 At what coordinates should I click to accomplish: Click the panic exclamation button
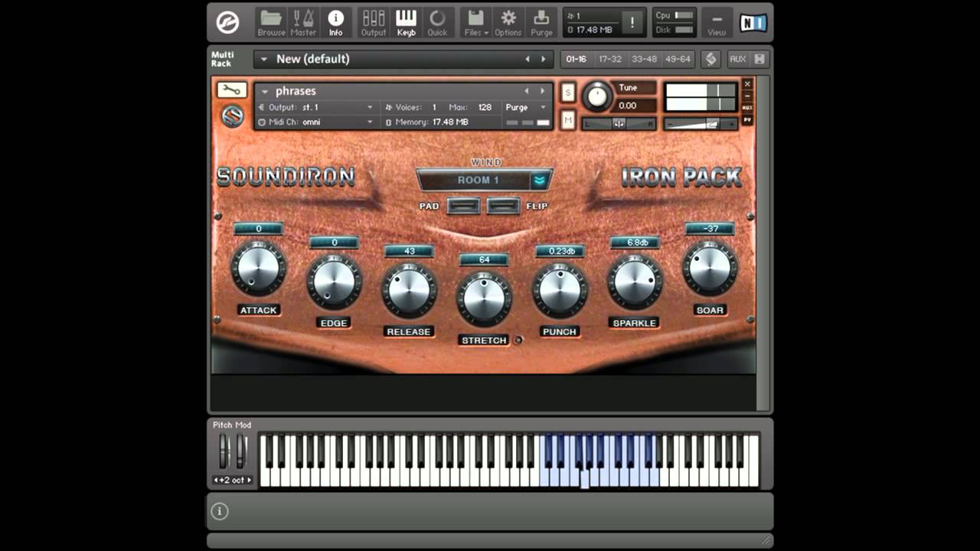(x=632, y=23)
